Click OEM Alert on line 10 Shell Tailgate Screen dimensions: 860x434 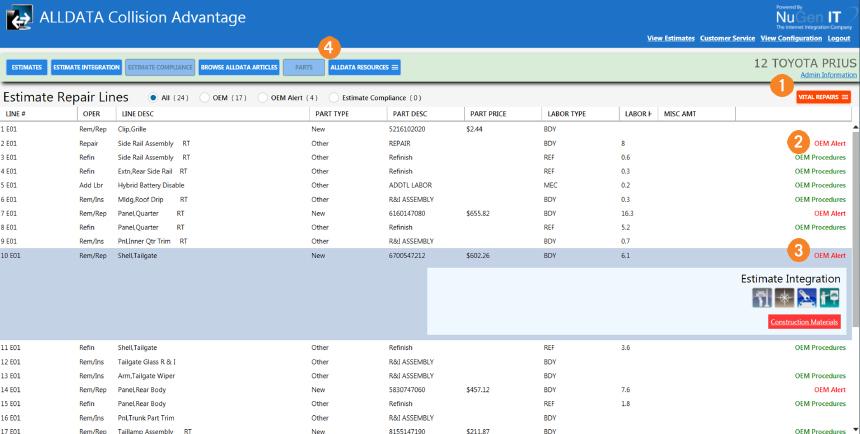pyautogui.click(x=830, y=256)
